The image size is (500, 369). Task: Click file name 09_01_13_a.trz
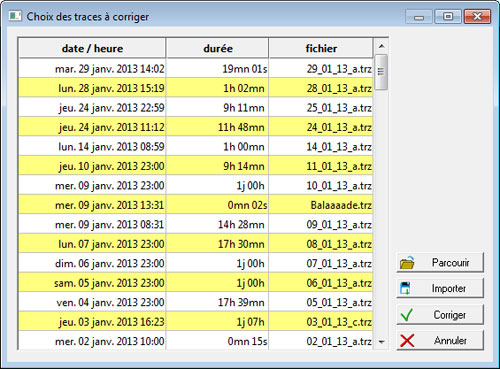coord(339,224)
